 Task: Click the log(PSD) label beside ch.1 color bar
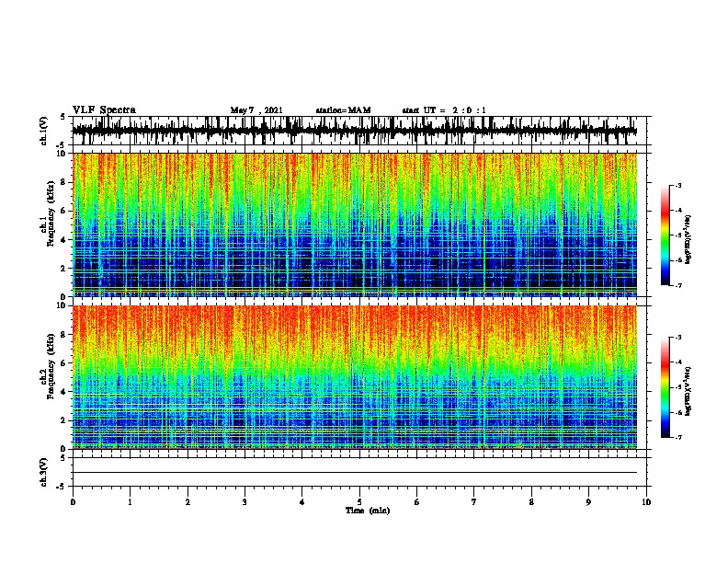688,239
